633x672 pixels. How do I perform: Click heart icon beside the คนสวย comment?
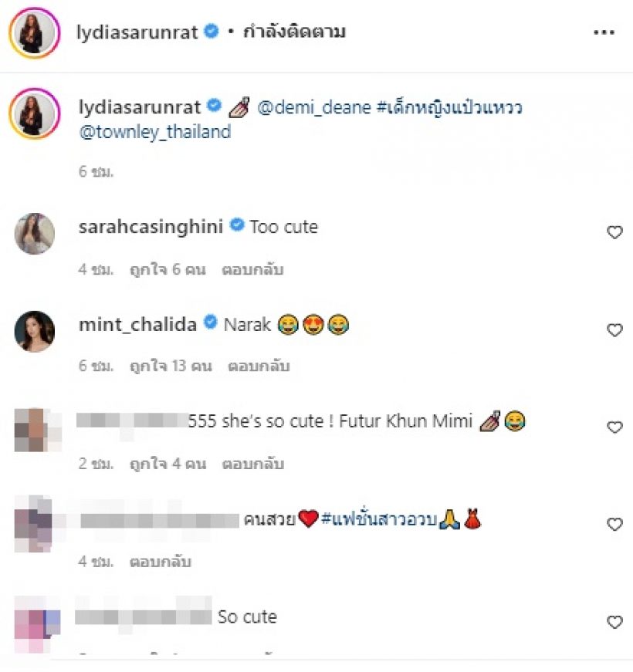[614, 525]
